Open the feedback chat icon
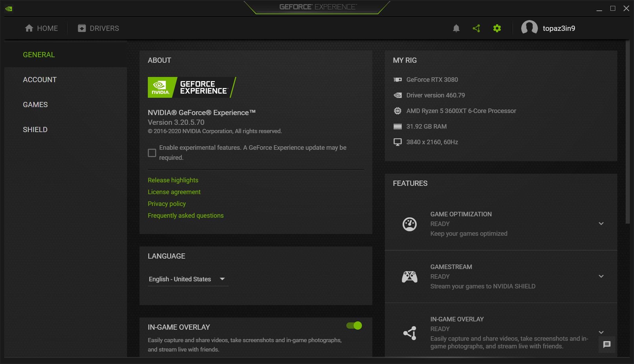Image resolution: width=634 pixels, height=364 pixels. [x=607, y=344]
